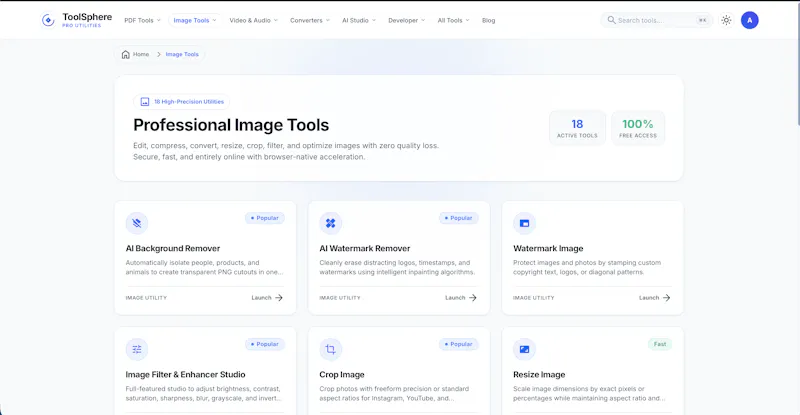Expand the All Tools dropdown
Viewport: 800px width, 415px height.
453,20
